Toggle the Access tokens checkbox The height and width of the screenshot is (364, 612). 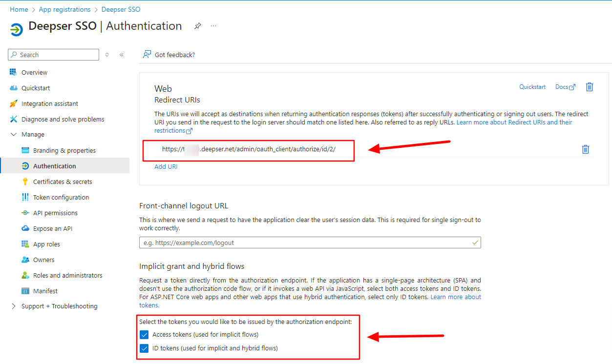pyautogui.click(x=144, y=335)
